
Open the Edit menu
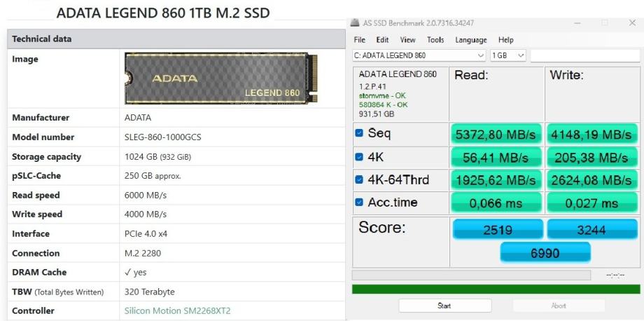pos(382,40)
